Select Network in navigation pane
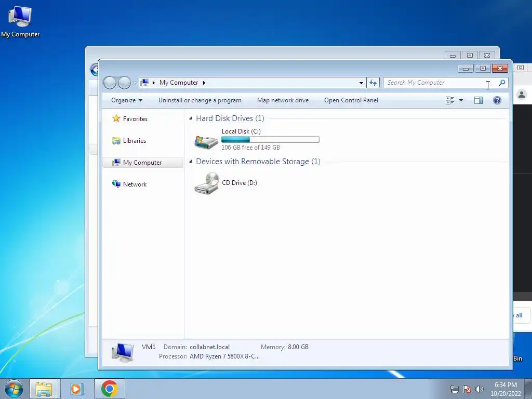 coord(135,184)
